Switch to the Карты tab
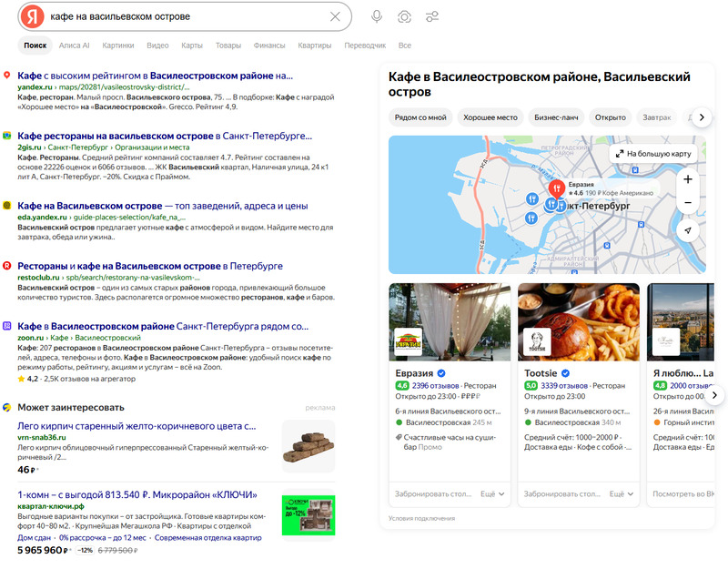 pyautogui.click(x=192, y=46)
